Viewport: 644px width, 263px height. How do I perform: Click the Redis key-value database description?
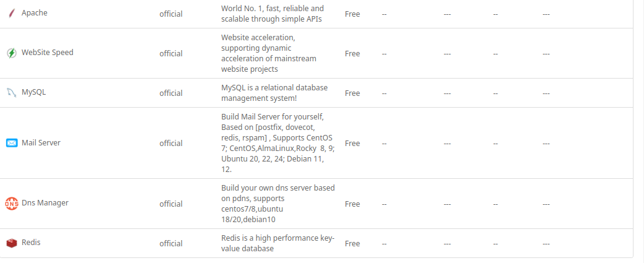[x=278, y=243]
